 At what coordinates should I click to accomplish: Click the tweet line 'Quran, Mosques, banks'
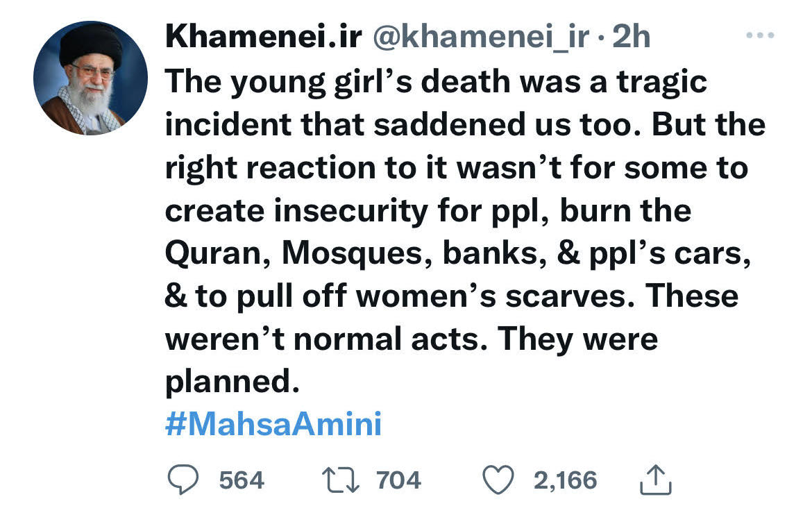(458, 255)
